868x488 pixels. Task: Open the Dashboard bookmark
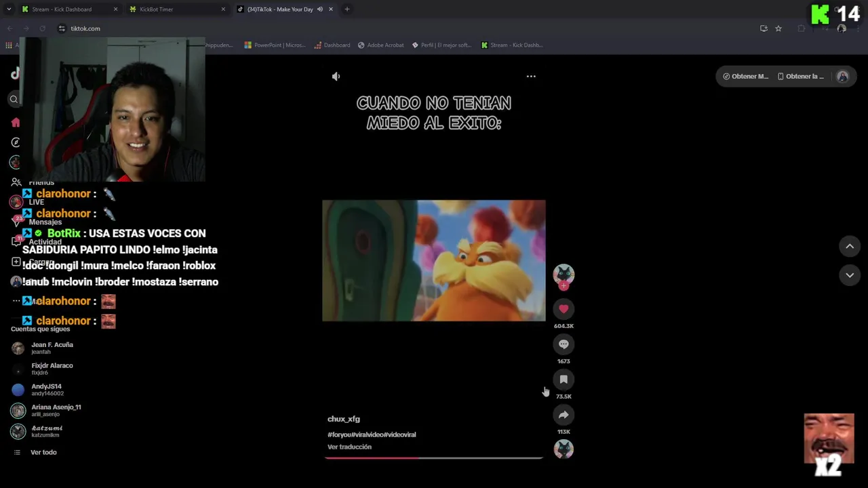[332, 45]
